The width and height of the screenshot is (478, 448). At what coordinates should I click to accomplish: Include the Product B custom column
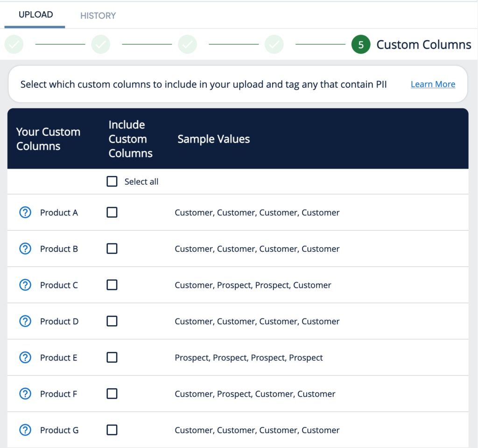112,249
